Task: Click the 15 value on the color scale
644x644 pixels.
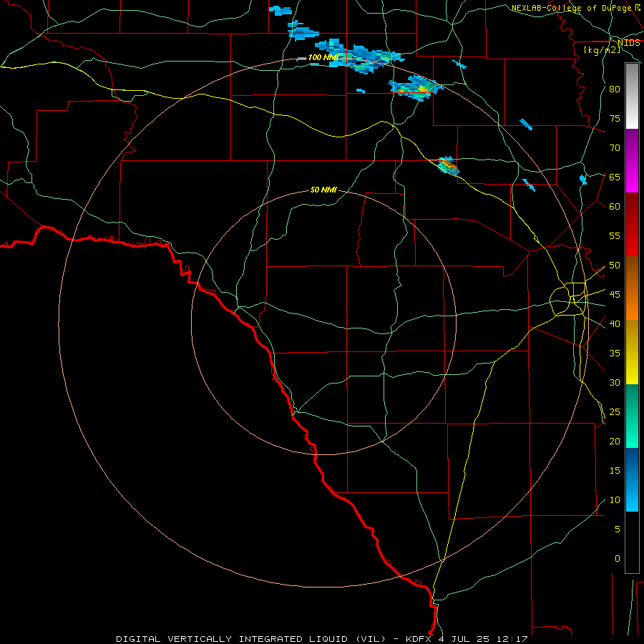Action: coord(615,471)
